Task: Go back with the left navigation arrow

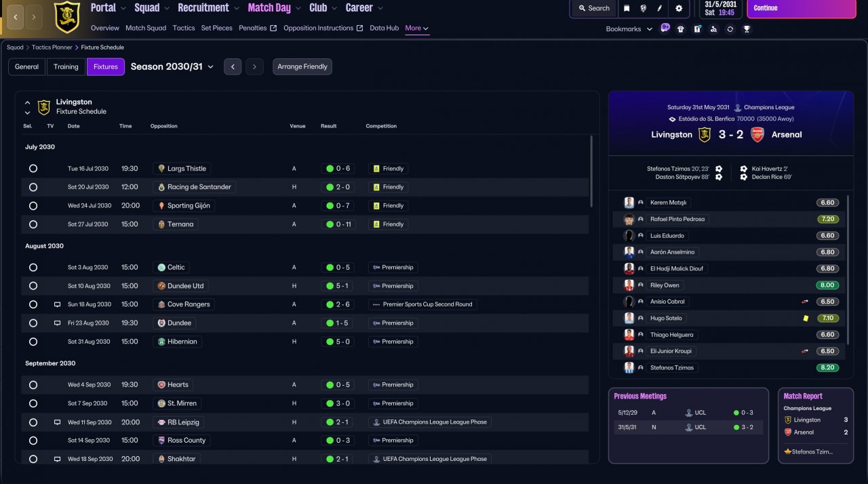Action: pos(16,16)
